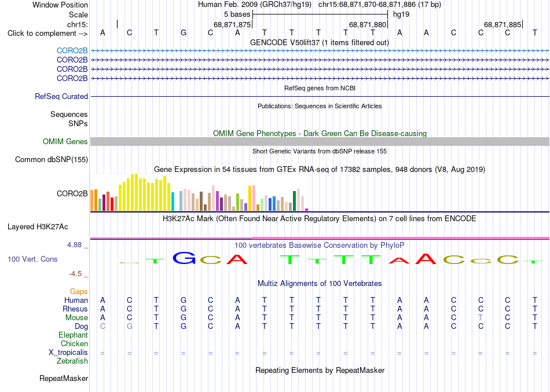Screen dimensions: 550x392
Task: Click the dark green bar in GTEx chart
Action: [294, 201]
